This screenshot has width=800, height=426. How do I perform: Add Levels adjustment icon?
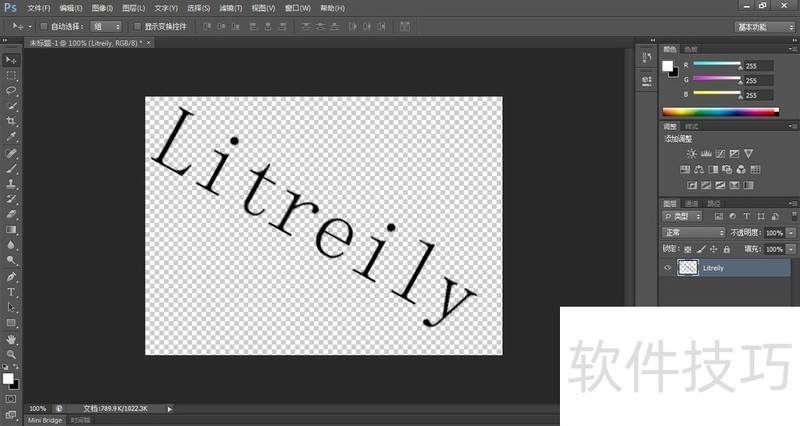[706, 154]
